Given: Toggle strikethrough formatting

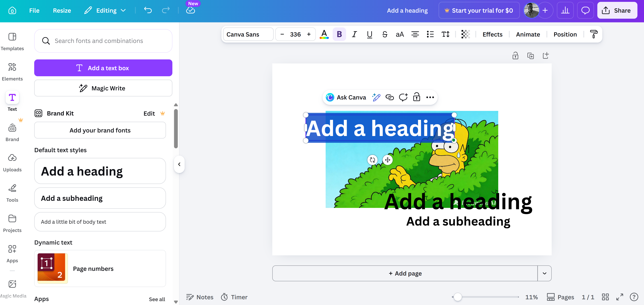Looking at the screenshot, I should coord(385,34).
